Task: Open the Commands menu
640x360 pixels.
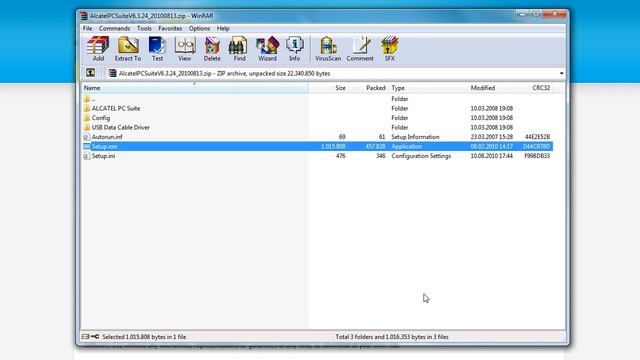Action: (x=114, y=29)
